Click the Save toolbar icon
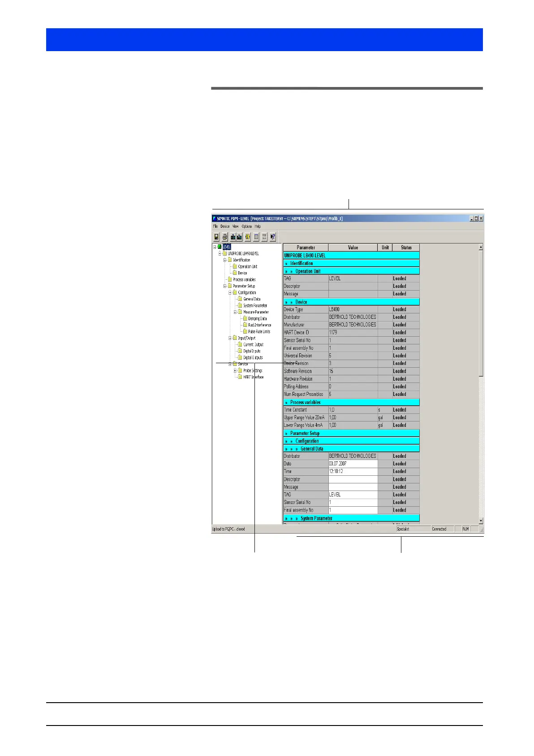Image resolution: width=534 pixels, height=756 pixels. [216, 237]
